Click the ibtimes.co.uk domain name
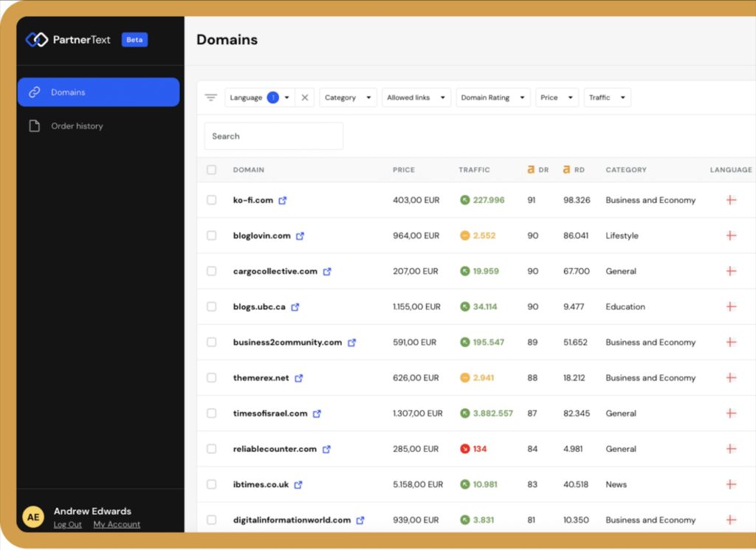The height and width of the screenshot is (550, 756). (261, 484)
